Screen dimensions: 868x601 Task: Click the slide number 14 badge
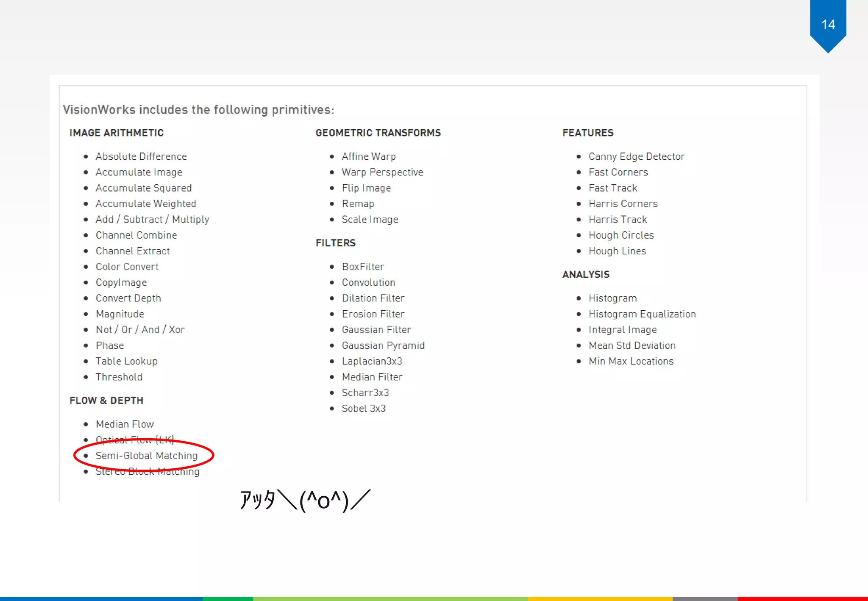[x=828, y=24]
